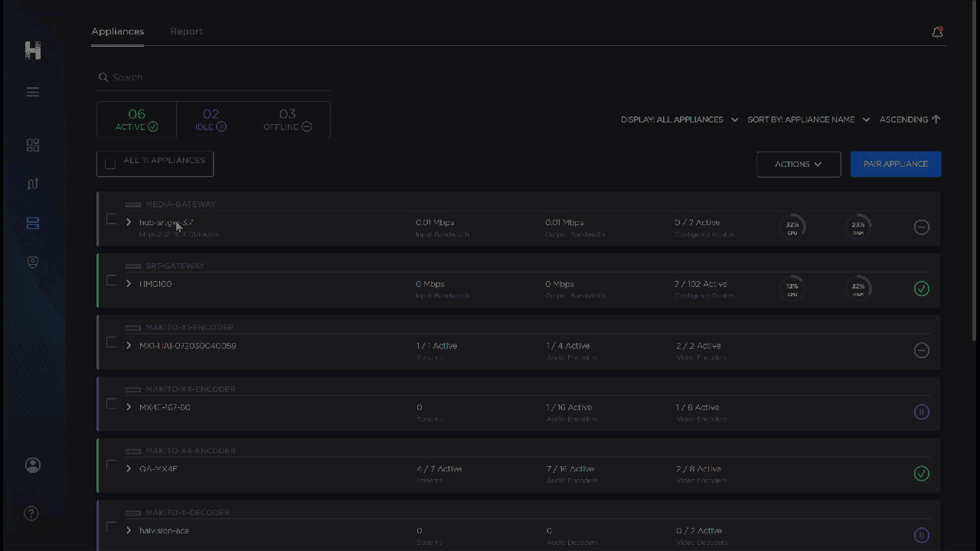The image size is (980, 551).
Task: Expand the HMG100 appliance row
Action: pyautogui.click(x=129, y=284)
